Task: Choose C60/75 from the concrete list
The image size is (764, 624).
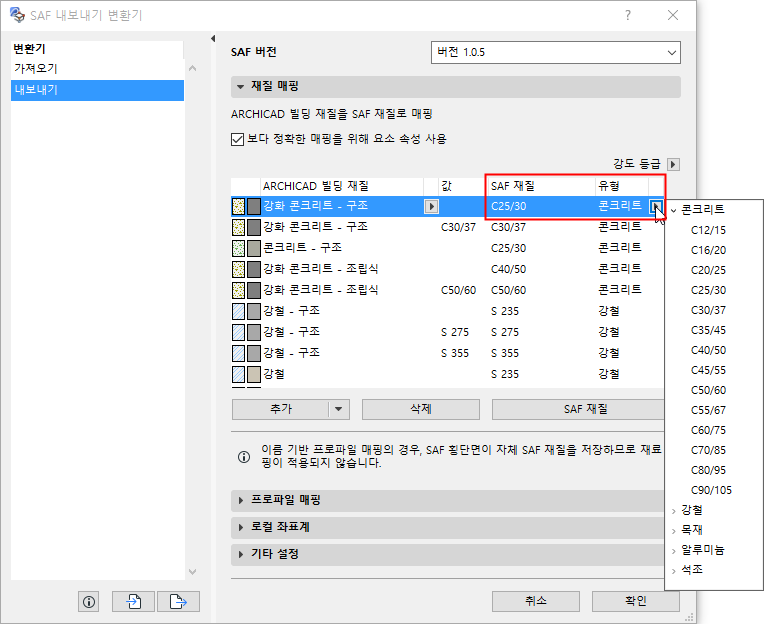Action: coord(708,430)
